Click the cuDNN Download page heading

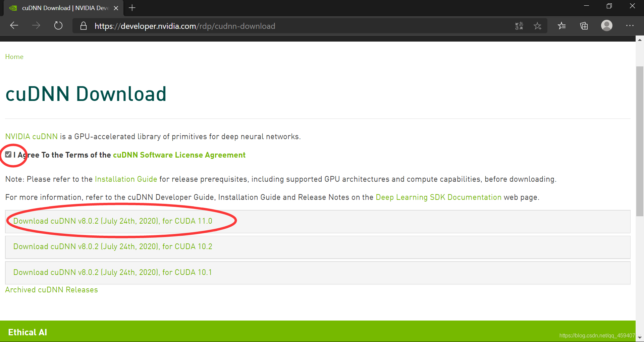tap(86, 94)
